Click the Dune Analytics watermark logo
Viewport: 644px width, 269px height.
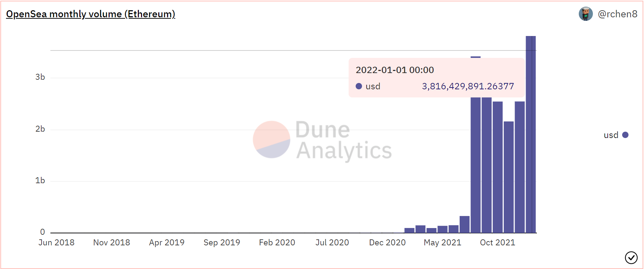click(x=322, y=140)
